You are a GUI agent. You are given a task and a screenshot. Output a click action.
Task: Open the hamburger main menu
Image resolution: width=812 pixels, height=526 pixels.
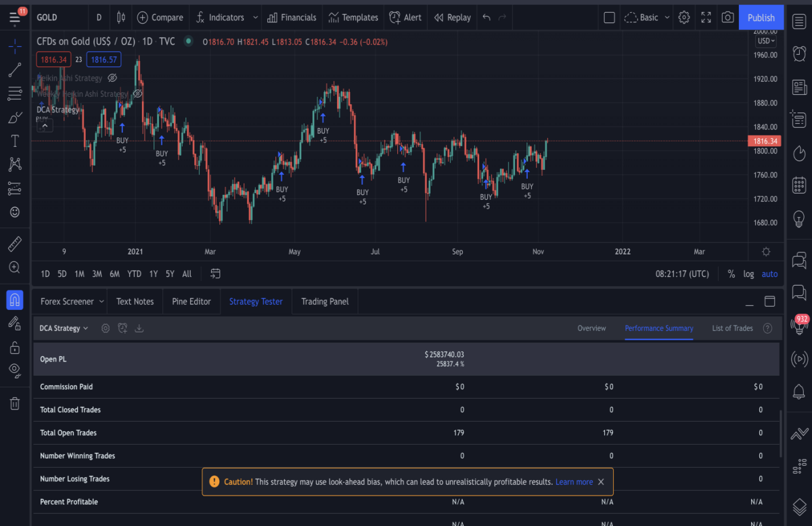pyautogui.click(x=15, y=17)
